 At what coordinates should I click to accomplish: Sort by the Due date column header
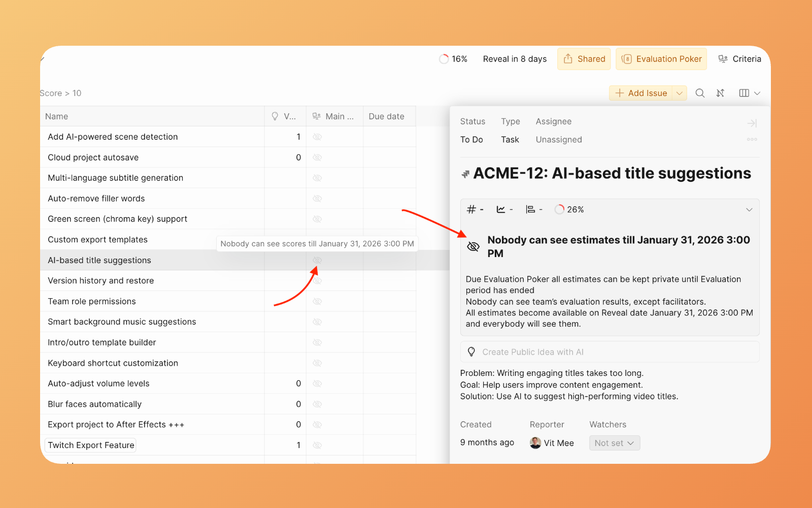pos(386,116)
